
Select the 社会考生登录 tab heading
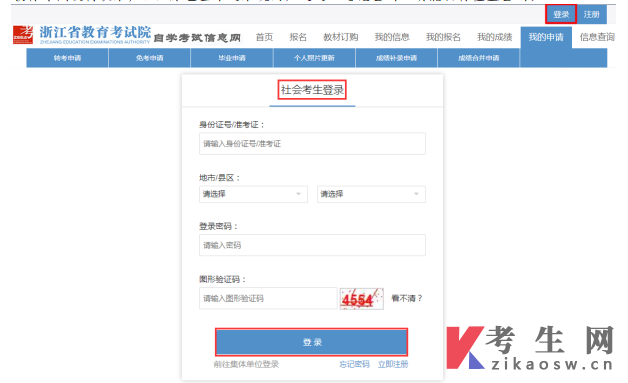[312, 90]
